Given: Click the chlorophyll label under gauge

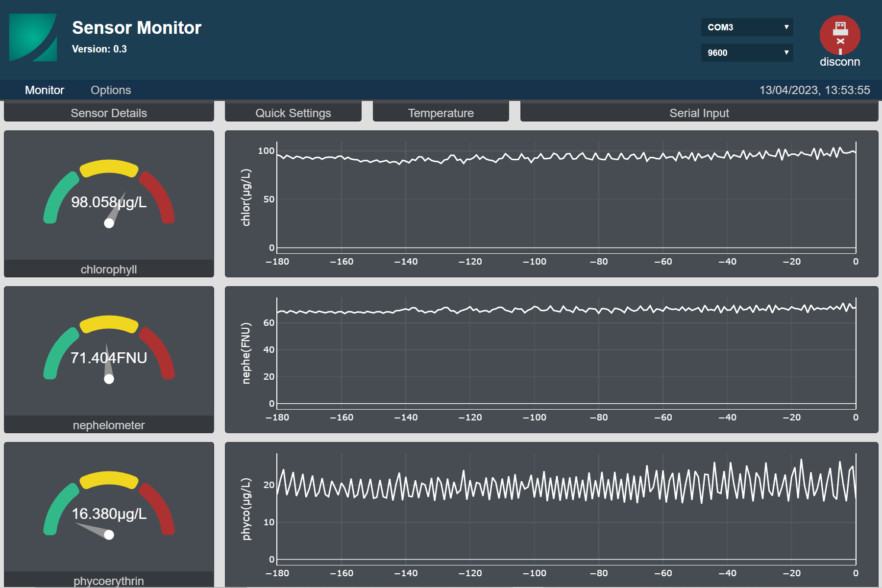Looking at the screenshot, I should 109,269.
